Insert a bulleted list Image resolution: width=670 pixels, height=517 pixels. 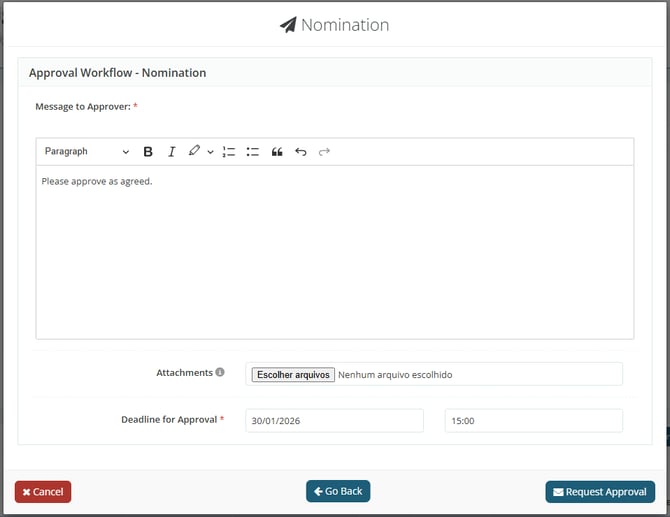(x=253, y=152)
